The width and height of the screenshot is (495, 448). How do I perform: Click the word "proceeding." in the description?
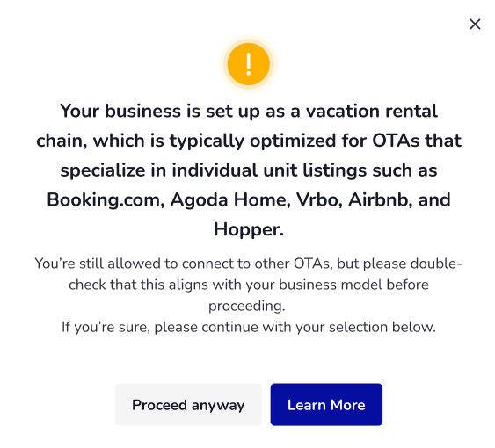coord(247,306)
